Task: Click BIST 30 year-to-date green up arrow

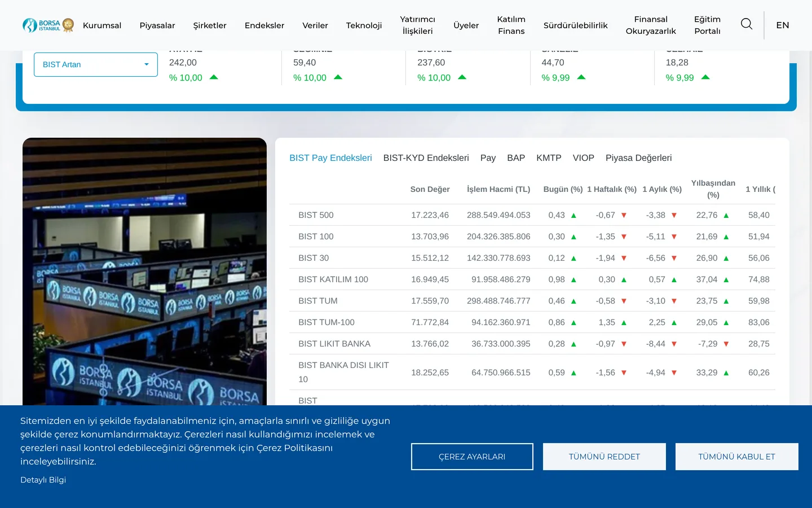Action: click(x=726, y=258)
